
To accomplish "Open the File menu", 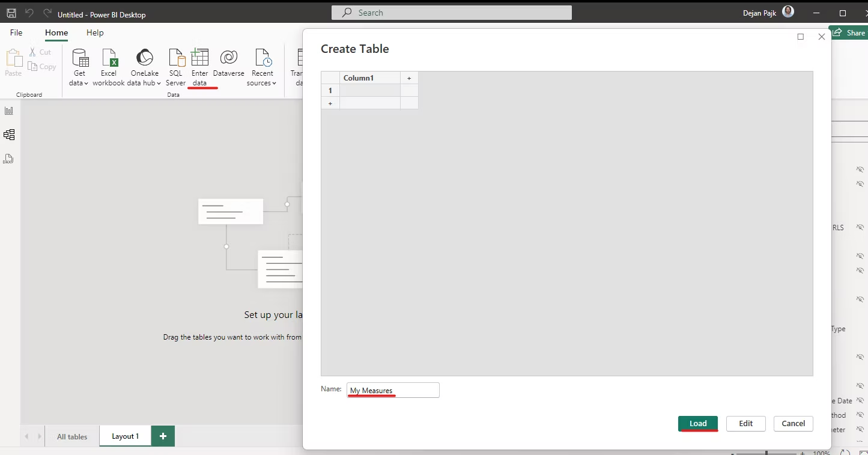I will 16,32.
